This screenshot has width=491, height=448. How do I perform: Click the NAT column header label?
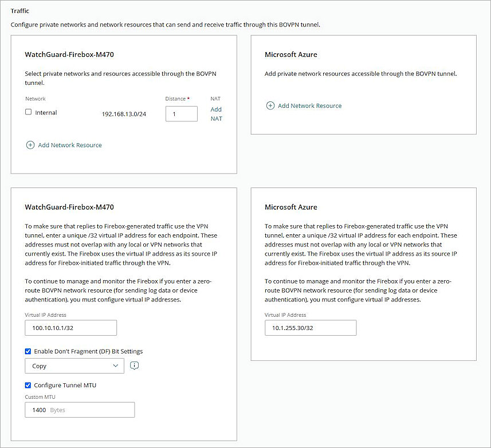[x=216, y=99]
